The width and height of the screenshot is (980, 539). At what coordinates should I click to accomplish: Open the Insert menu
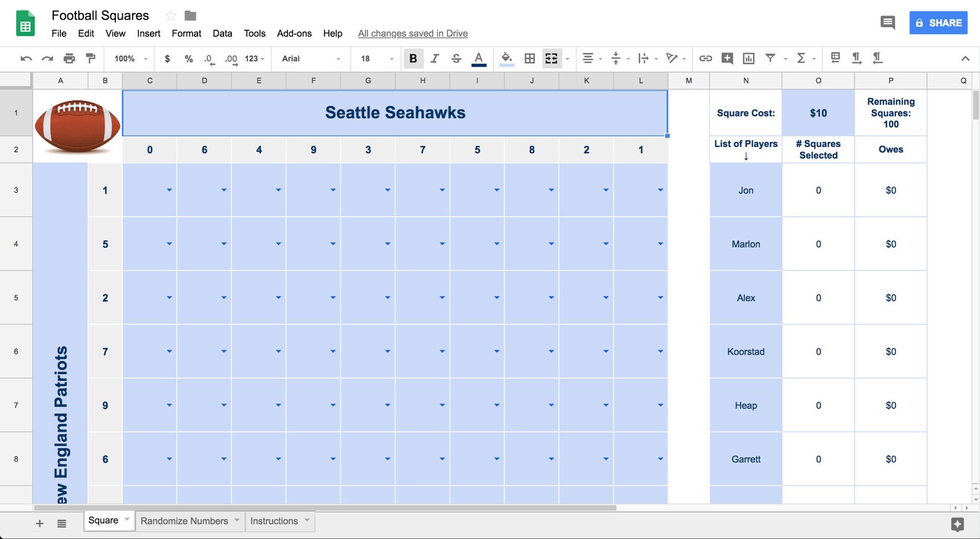tap(149, 33)
